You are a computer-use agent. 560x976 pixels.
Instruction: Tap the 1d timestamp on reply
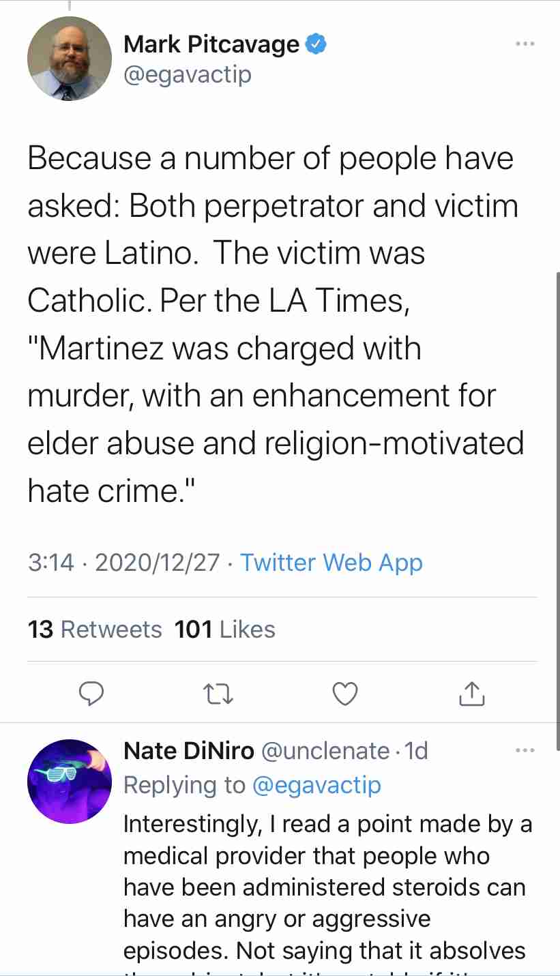[416, 751]
